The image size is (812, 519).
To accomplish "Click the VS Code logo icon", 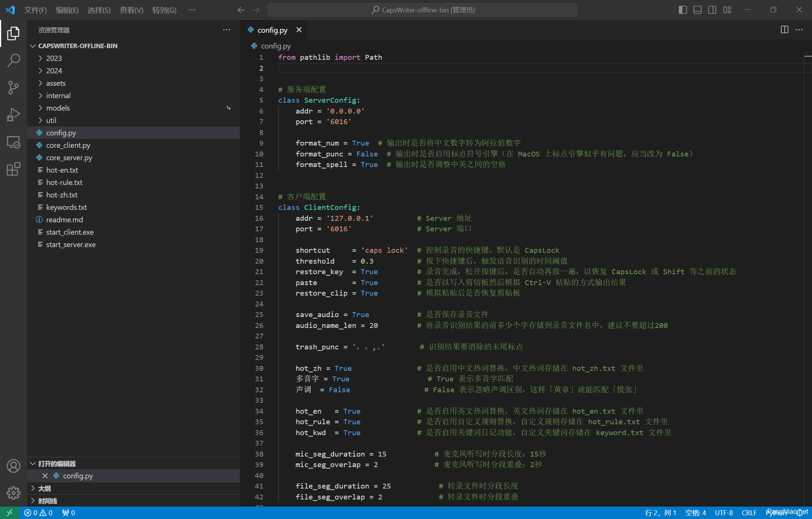I will tap(10, 10).
